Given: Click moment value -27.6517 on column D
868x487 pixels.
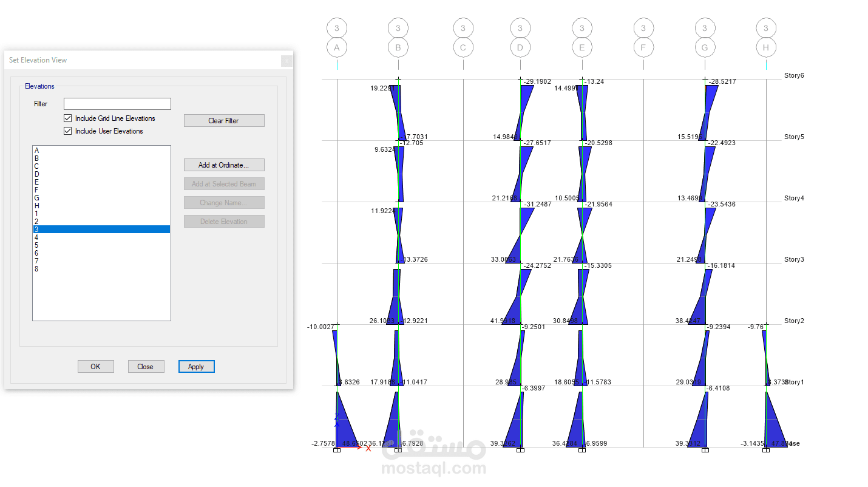Looking at the screenshot, I should [537, 143].
